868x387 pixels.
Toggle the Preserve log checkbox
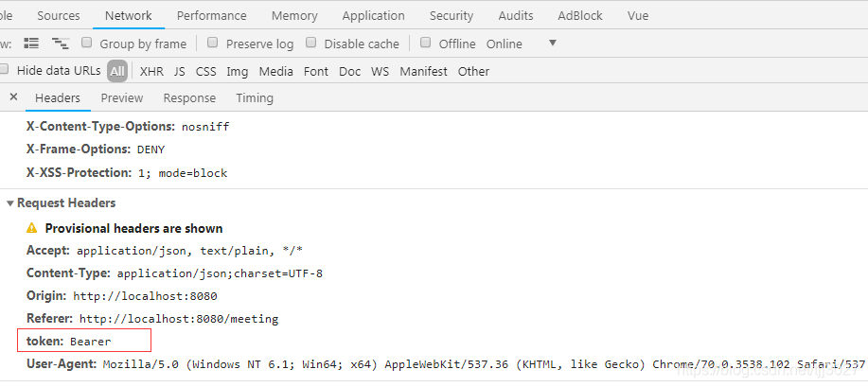tap(213, 43)
